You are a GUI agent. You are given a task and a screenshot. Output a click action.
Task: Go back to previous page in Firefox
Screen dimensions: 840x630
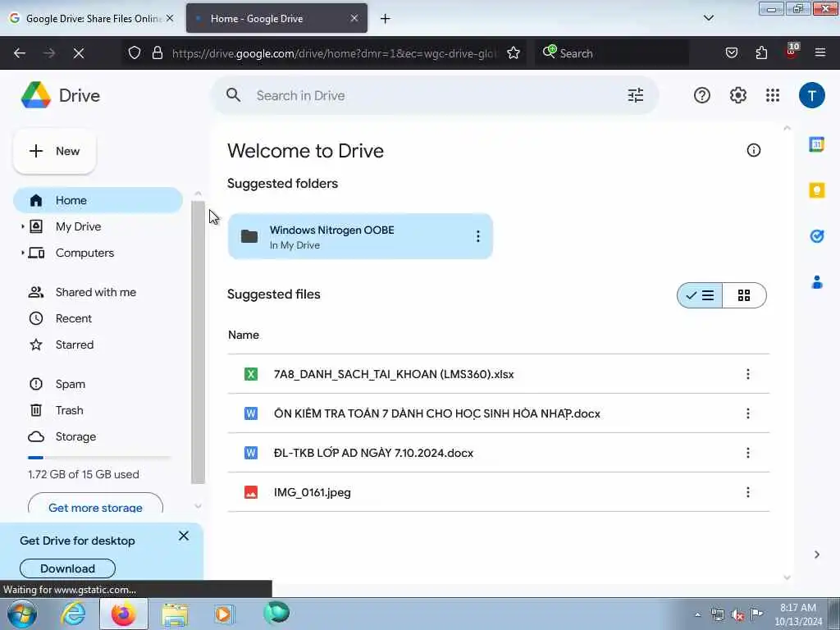point(20,53)
